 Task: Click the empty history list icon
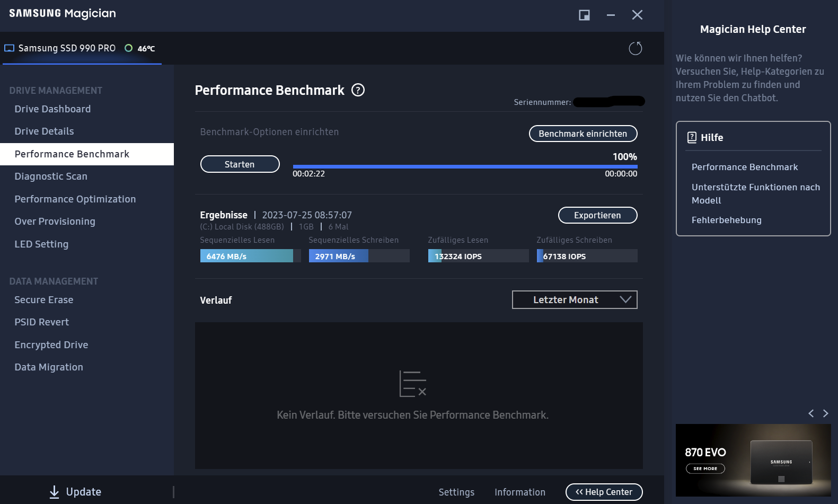(412, 384)
